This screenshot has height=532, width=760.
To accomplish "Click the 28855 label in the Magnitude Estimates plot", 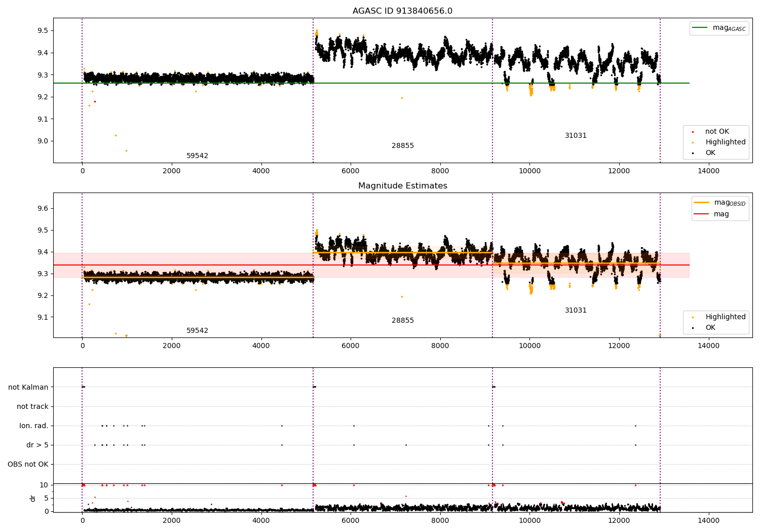I will (403, 321).
